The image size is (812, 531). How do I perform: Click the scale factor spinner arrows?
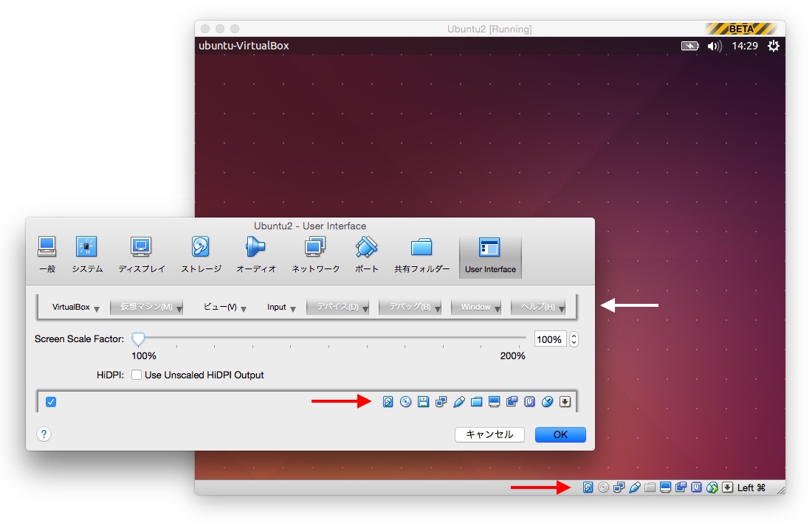574,339
